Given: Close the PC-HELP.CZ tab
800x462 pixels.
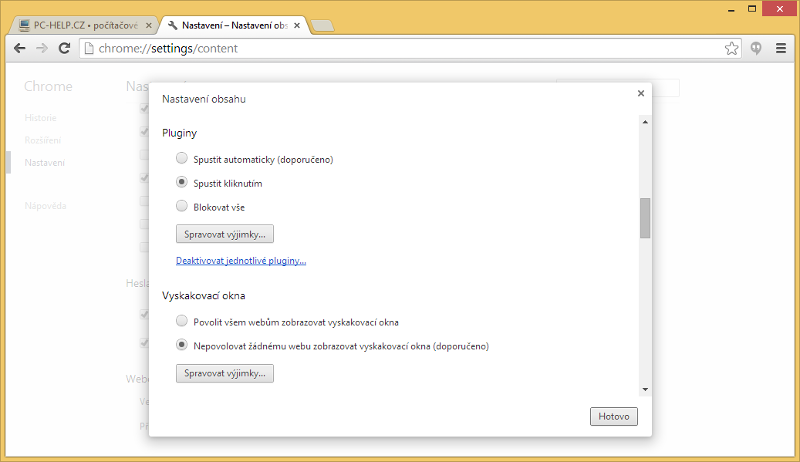Looking at the screenshot, I should (147, 24).
